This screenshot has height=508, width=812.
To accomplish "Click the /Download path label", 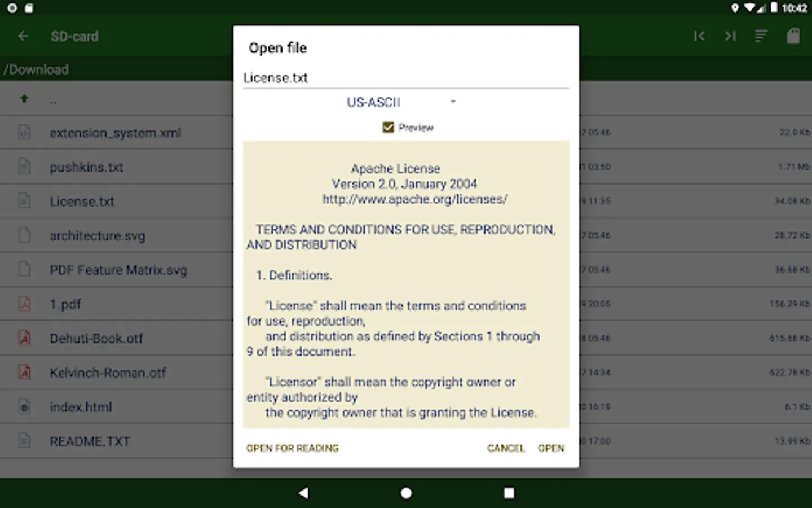I will 36,69.
